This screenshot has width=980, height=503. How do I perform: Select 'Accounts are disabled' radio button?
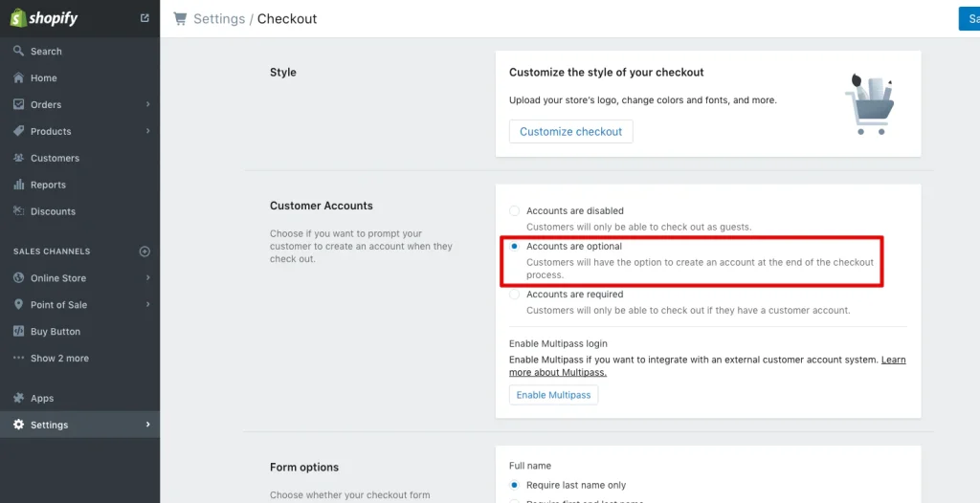pos(515,210)
